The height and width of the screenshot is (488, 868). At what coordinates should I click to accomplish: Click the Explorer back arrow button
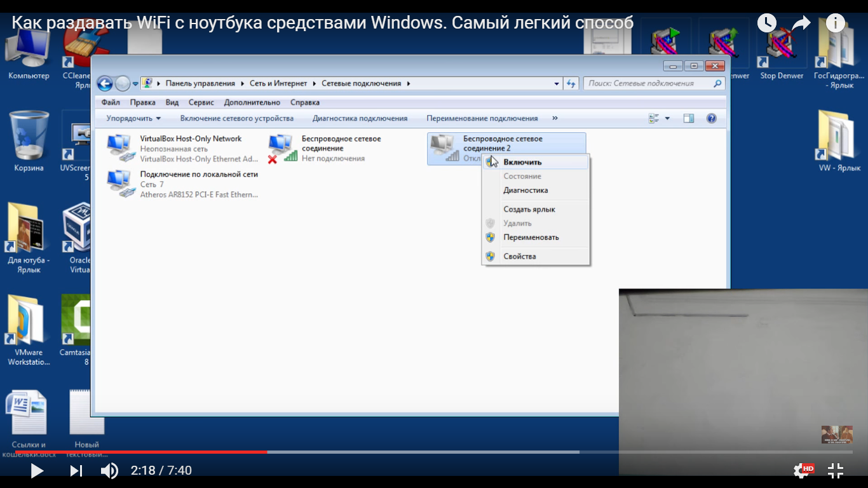(x=105, y=83)
